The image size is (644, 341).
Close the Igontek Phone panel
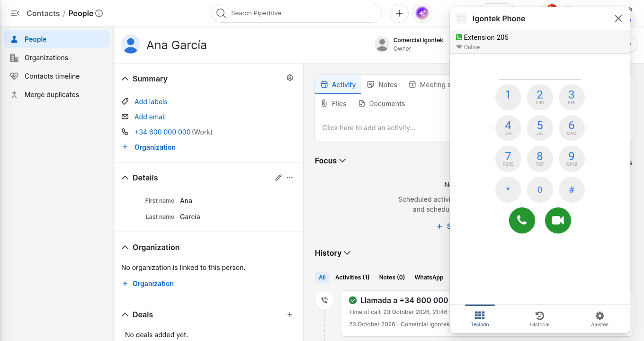coord(618,18)
